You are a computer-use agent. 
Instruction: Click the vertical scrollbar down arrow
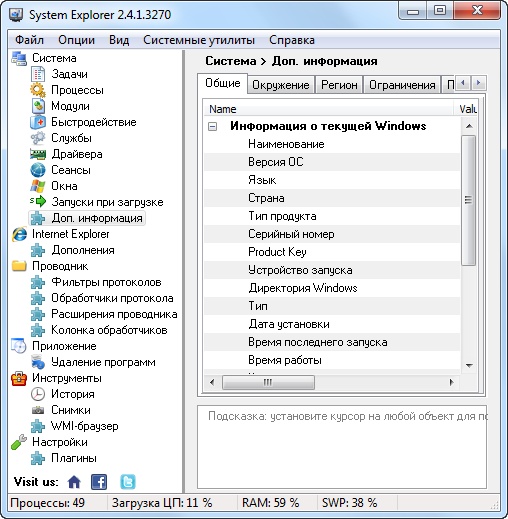[469, 366]
